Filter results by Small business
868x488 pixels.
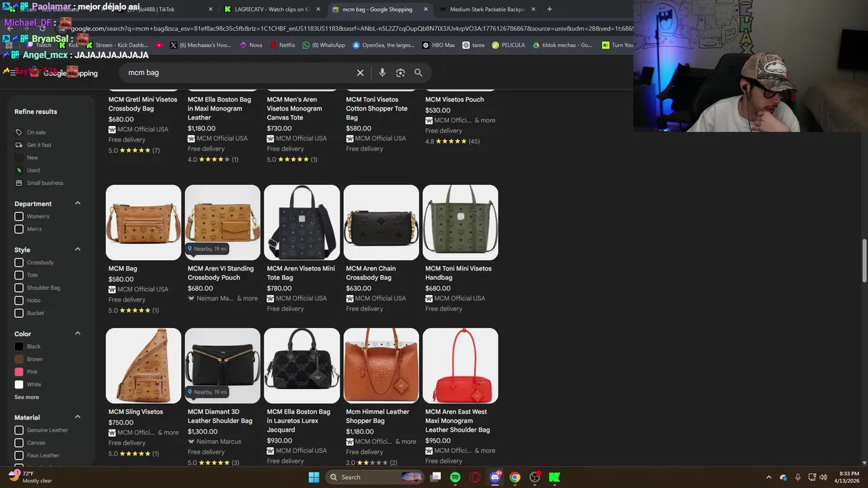tap(39, 183)
